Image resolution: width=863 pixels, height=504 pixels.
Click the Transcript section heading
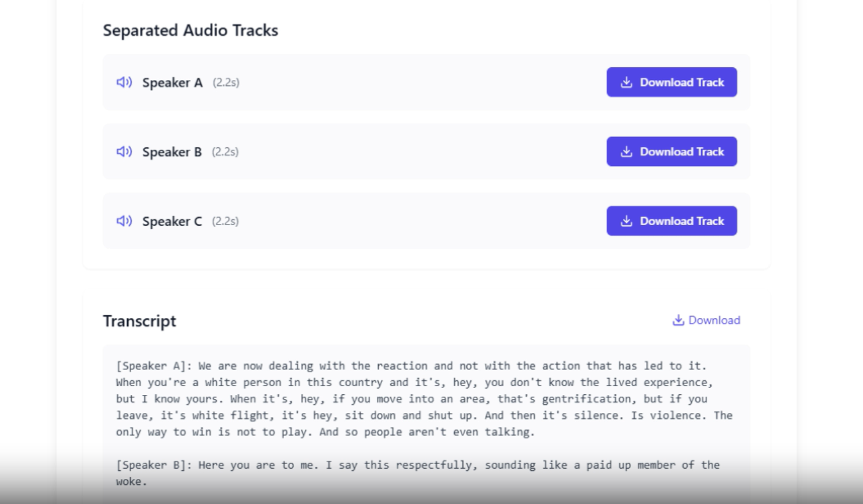[139, 321]
